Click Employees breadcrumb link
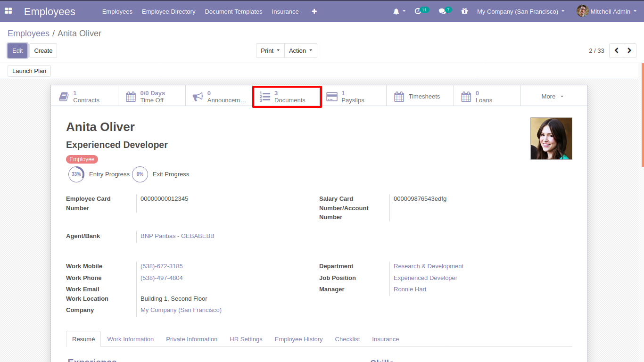This screenshot has height=362, width=644. pyautogui.click(x=28, y=33)
